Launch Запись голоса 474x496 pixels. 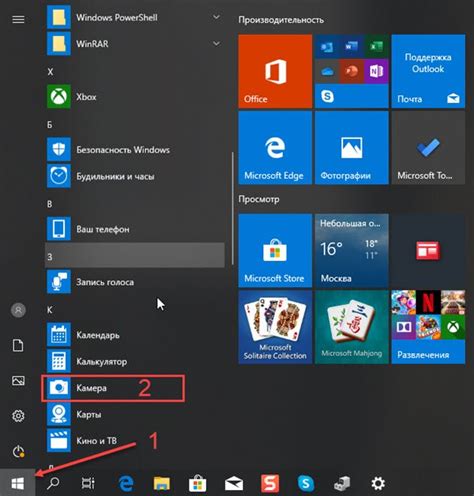click(135, 282)
